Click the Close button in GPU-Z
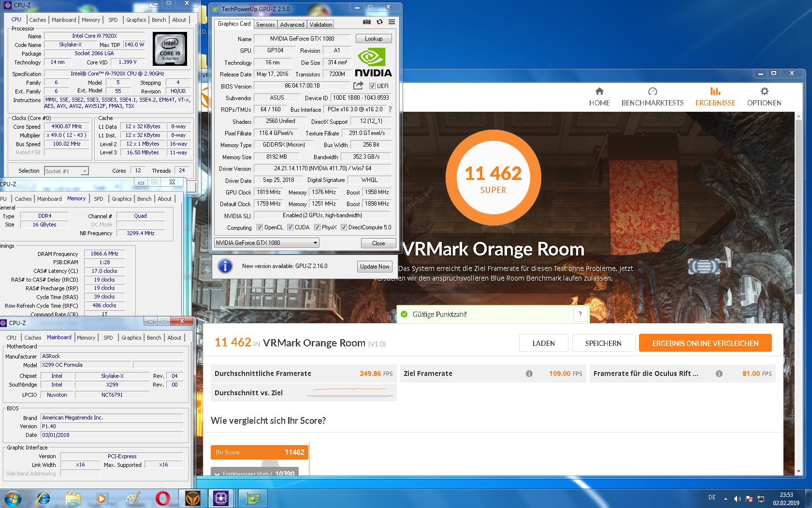Image resolution: width=812 pixels, height=508 pixels. point(378,243)
